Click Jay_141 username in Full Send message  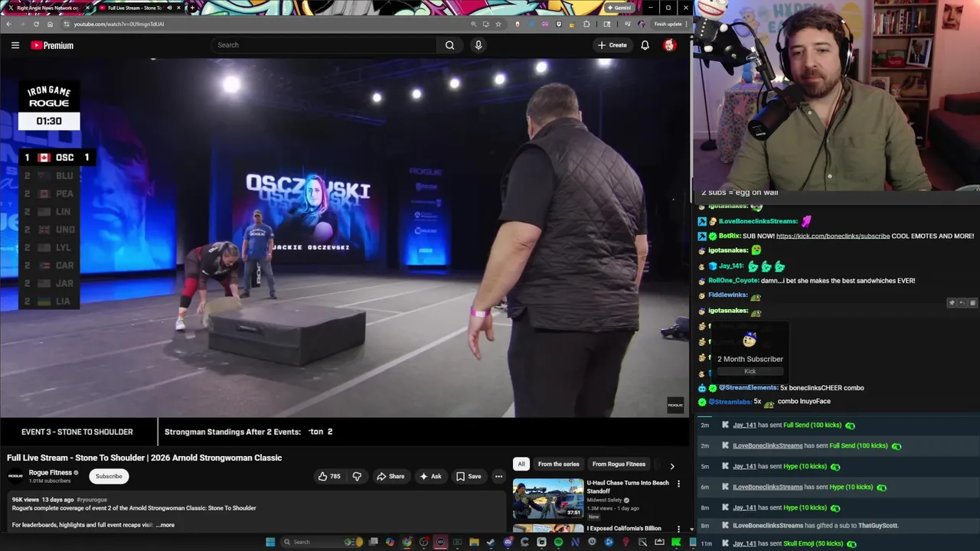pos(744,425)
